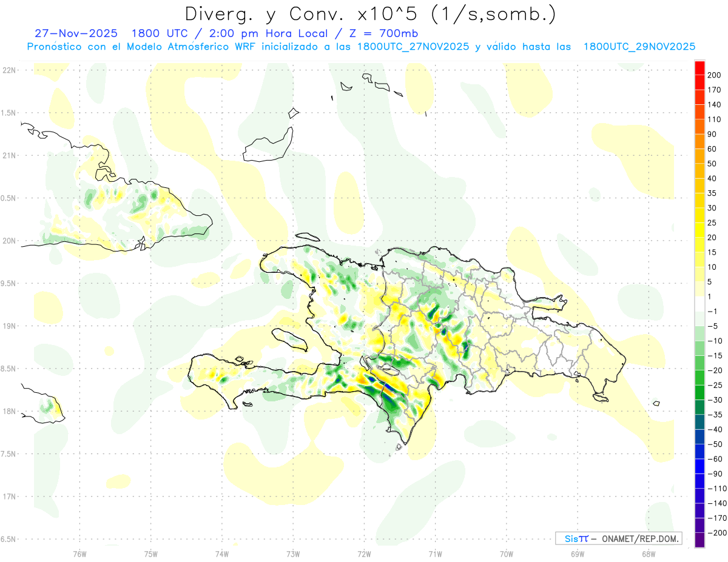Click the '110' value on color scale
728x562 pixels.
click(715, 119)
